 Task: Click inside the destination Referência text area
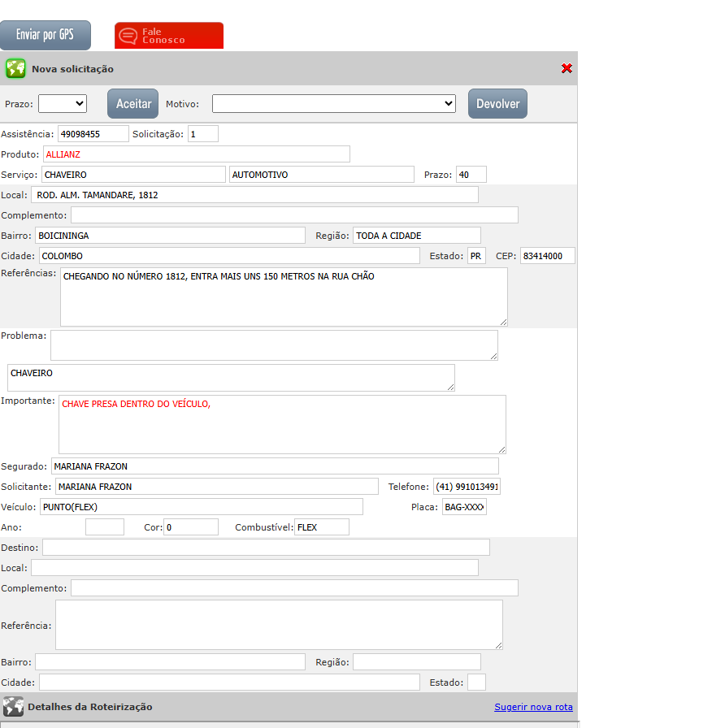click(279, 625)
